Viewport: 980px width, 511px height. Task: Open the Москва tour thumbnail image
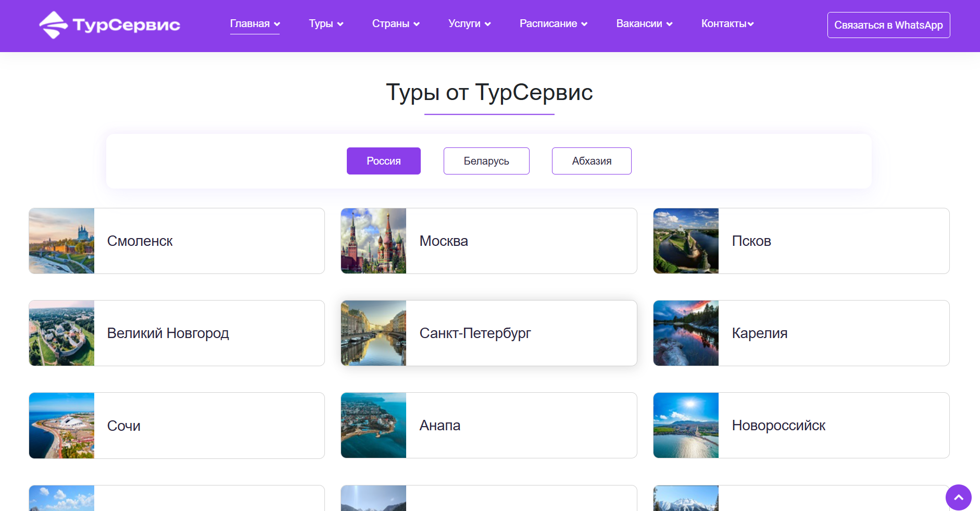(x=373, y=241)
